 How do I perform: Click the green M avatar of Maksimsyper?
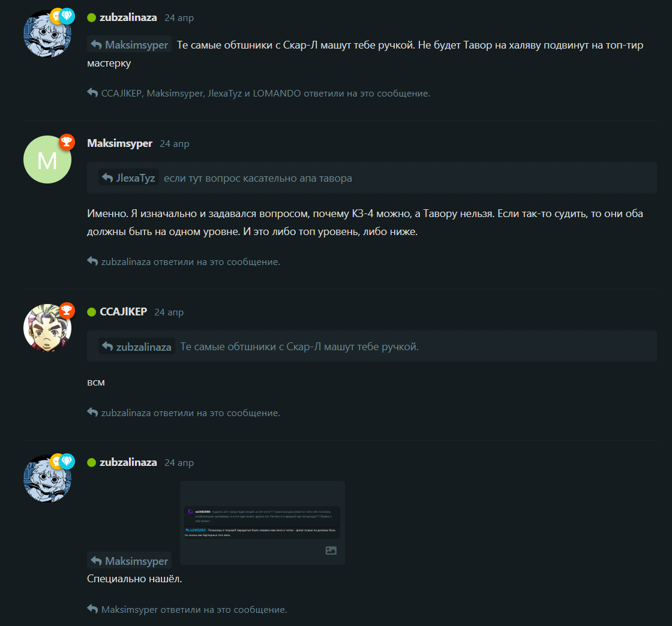(x=47, y=159)
